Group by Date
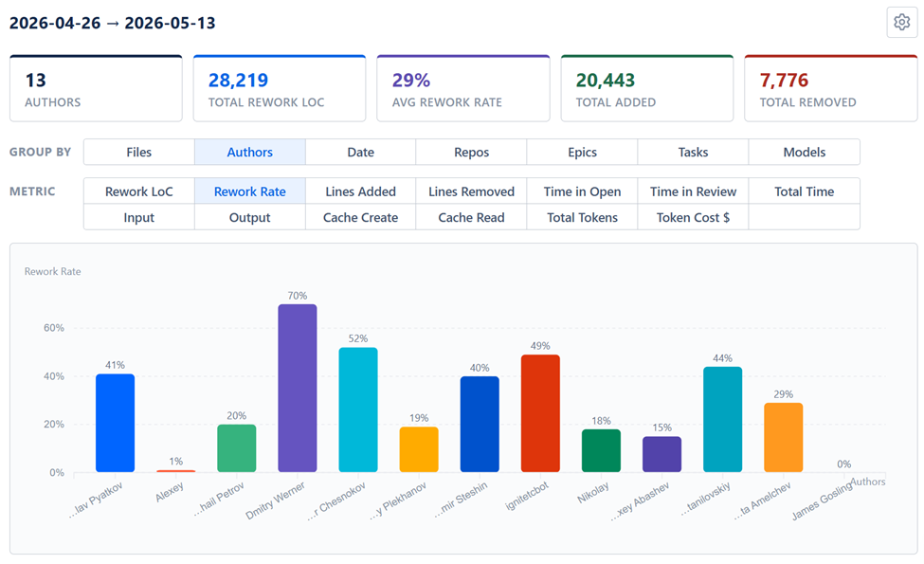The height and width of the screenshot is (564, 924). (361, 152)
